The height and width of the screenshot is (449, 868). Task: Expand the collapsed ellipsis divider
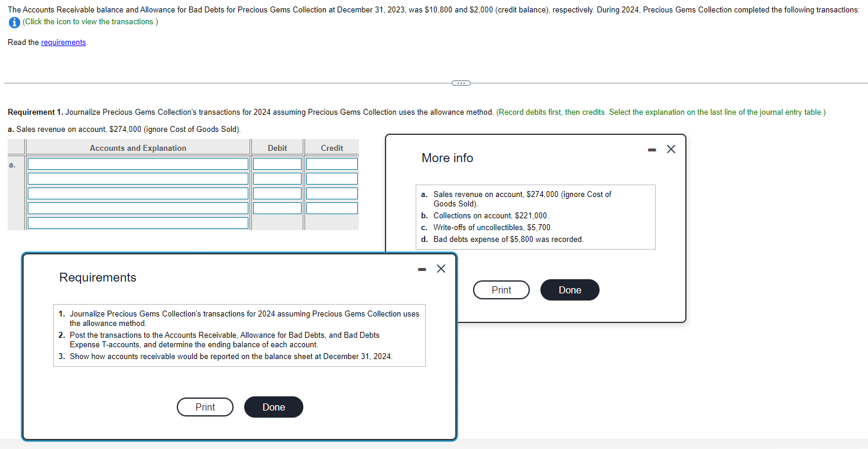[x=461, y=83]
